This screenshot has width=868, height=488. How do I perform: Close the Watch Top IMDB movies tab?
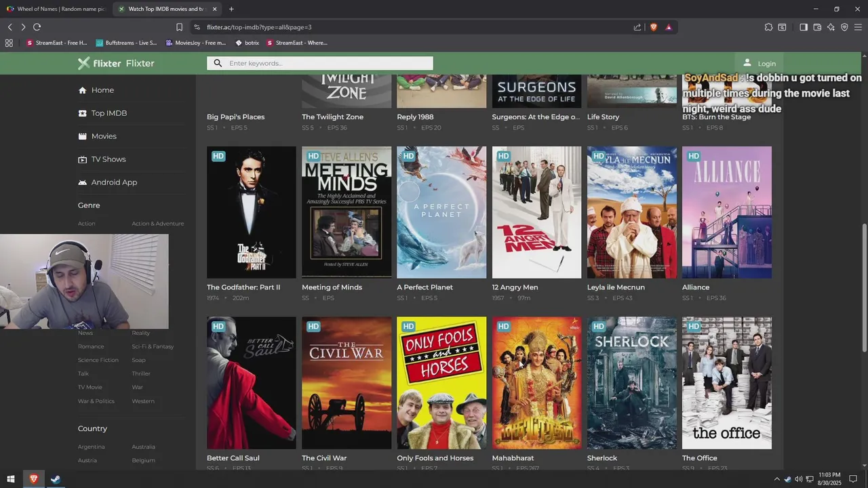(x=214, y=9)
